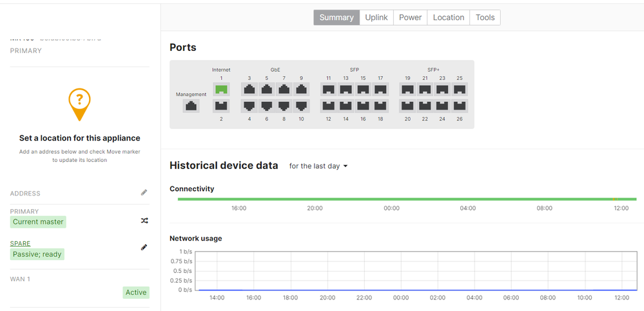Image resolution: width=644 pixels, height=311 pixels.
Task: Go to the Location tab
Action: click(449, 17)
